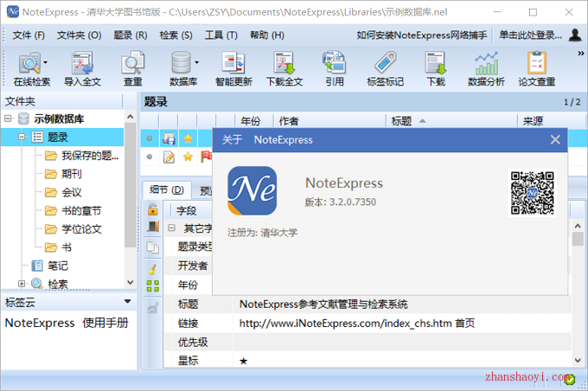Open the 检索 (S) menu
This screenshot has width=588, height=391.
click(176, 35)
